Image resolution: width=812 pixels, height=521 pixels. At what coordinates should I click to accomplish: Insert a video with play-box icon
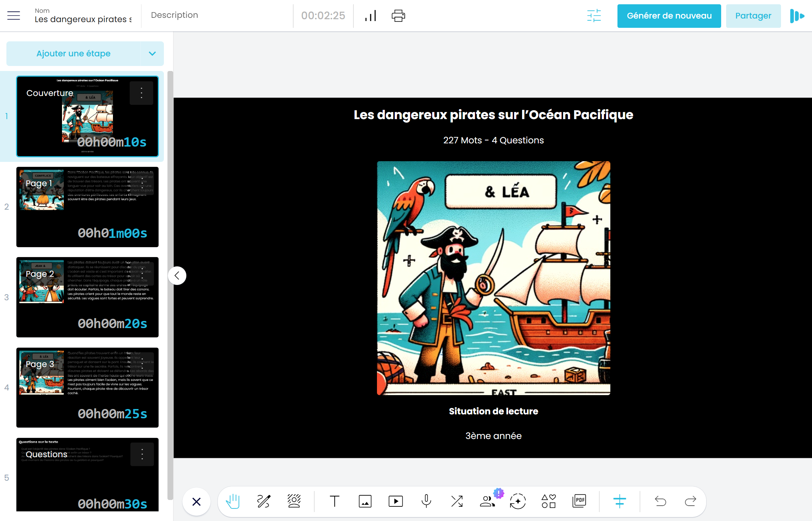click(396, 501)
